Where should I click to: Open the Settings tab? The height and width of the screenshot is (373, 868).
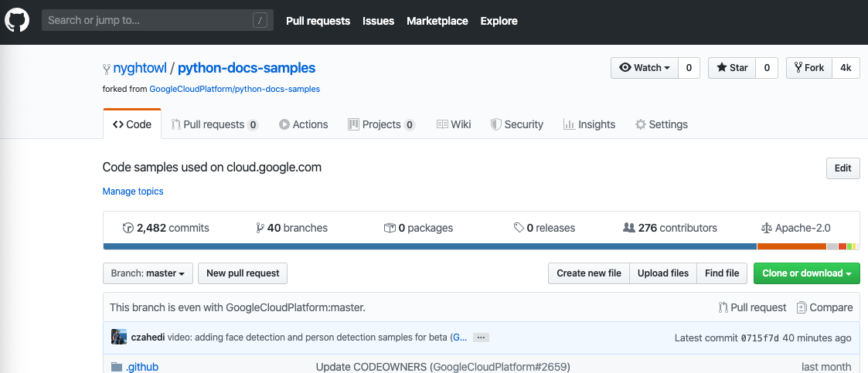(662, 124)
